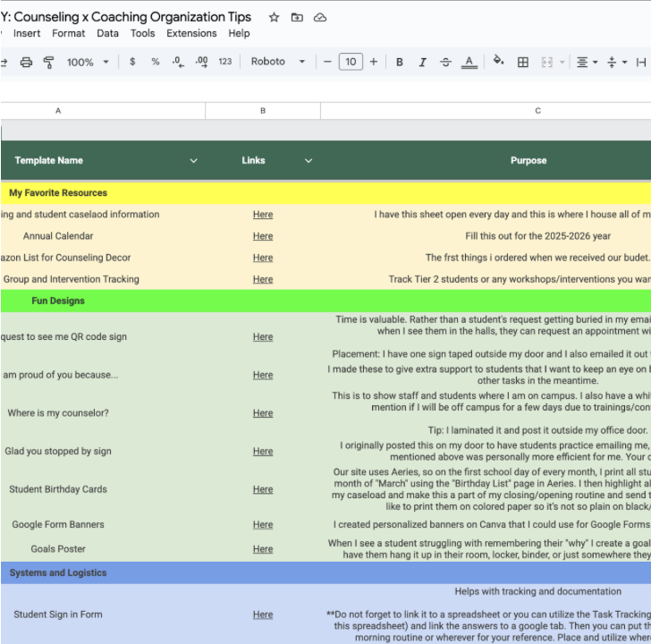Viewport: 651px width, 644px height.
Task: Open the Data menu
Action: (107, 33)
